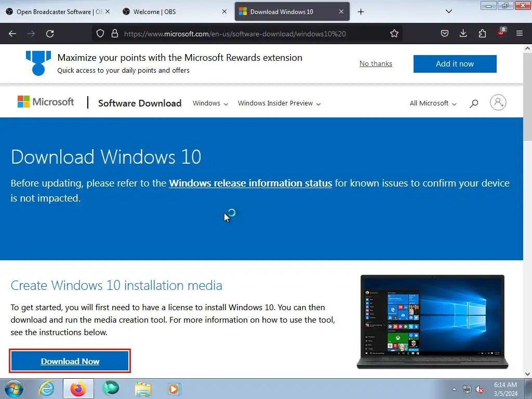
Task: Open Windows Explorer from the taskbar
Action: 143,389
